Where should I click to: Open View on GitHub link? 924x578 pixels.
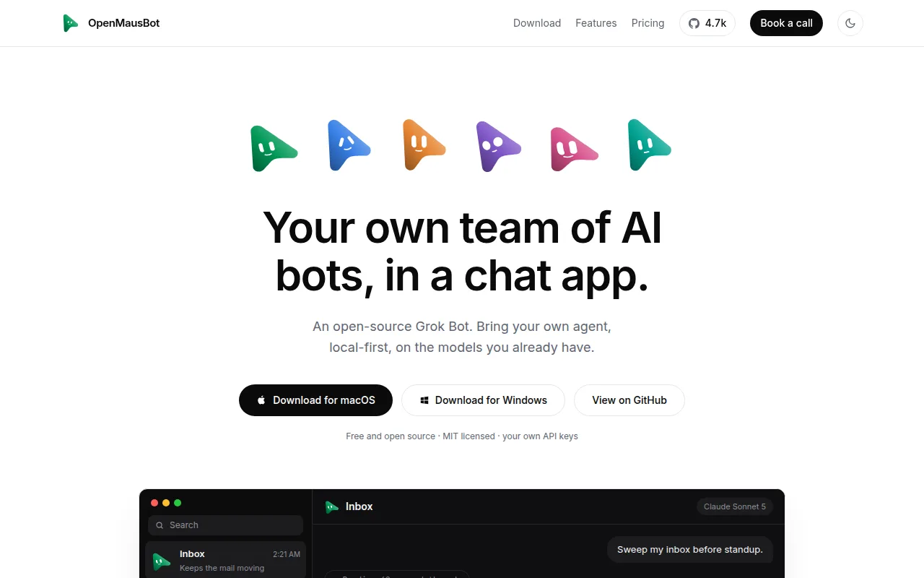tap(629, 400)
